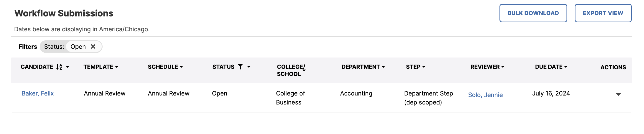The width and height of the screenshot is (644, 134).
Task: Click the Bulk Download button
Action: click(533, 13)
